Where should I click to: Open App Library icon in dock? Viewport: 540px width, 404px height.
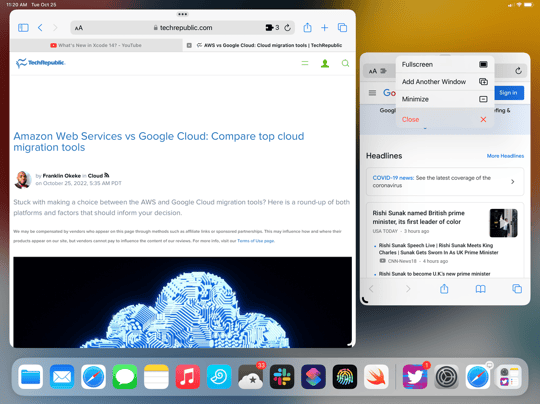[509, 377]
